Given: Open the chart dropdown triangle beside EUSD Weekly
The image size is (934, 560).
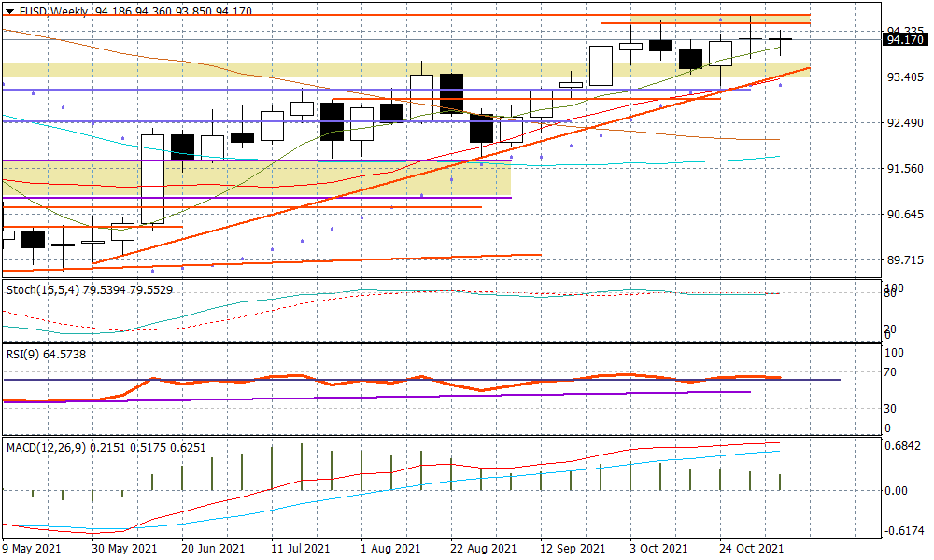Looking at the screenshot, I should click(x=10, y=11).
